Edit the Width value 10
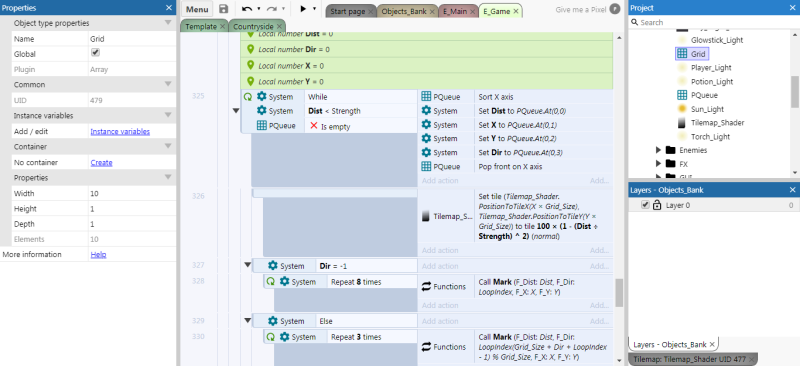Image resolution: width=800 pixels, height=366 pixels. click(x=132, y=193)
